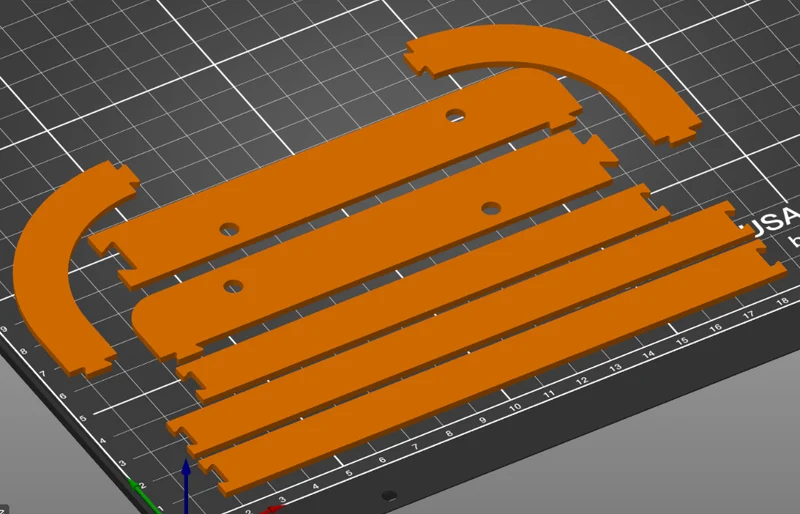The width and height of the screenshot is (800, 514).
Task: Select the middle plain straight strip
Action: click(x=459, y=332)
